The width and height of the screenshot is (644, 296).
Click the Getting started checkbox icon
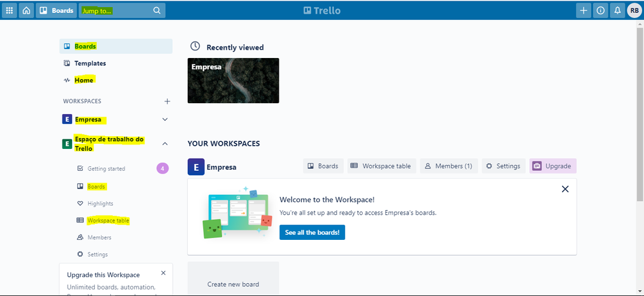point(80,168)
